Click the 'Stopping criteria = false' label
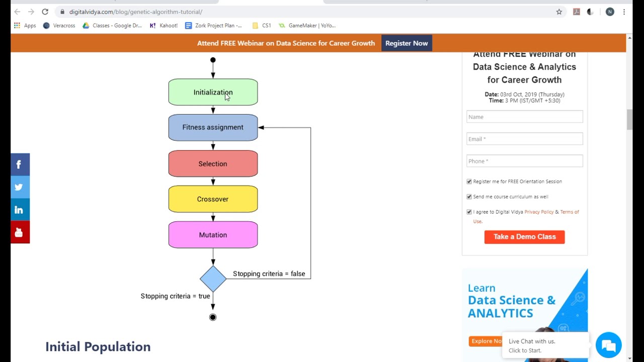This screenshot has height=362, width=644. coord(269,274)
